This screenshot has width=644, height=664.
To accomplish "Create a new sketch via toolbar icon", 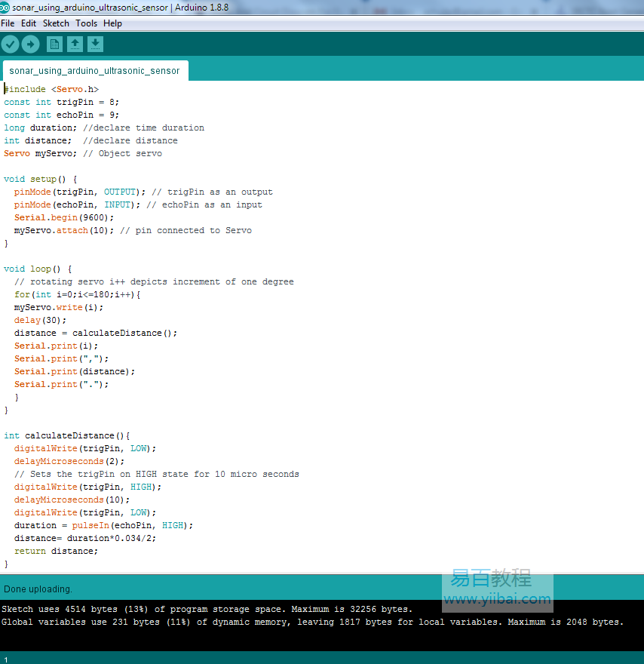I will (x=55, y=45).
